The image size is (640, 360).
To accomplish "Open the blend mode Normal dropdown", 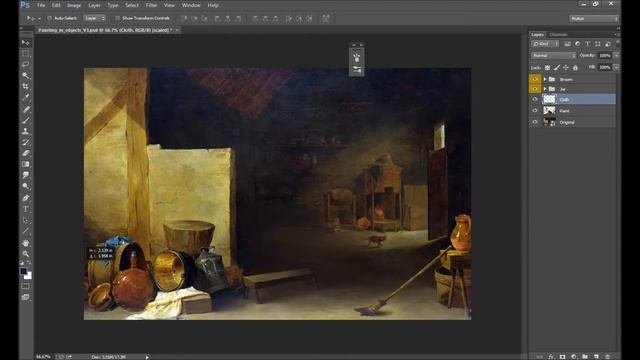I will pos(553,56).
